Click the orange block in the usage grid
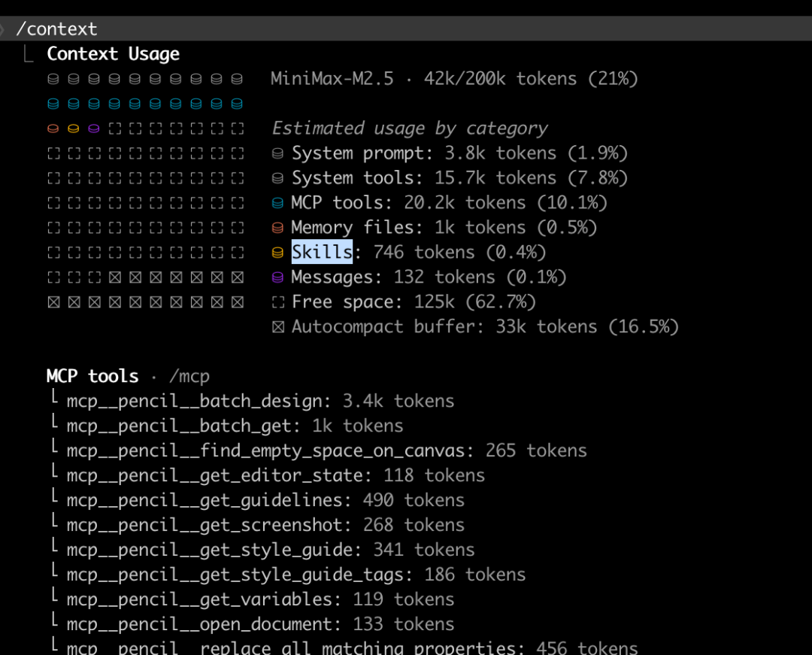The width and height of the screenshot is (812, 655). [x=53, y=129]
